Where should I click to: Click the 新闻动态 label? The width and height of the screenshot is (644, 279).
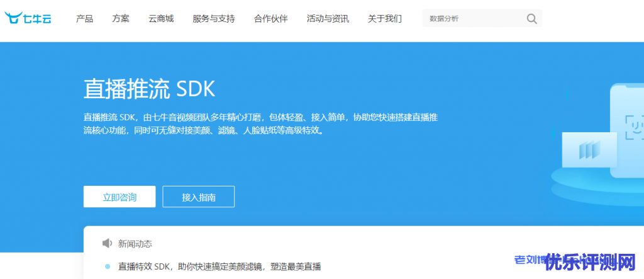point(135,244)
